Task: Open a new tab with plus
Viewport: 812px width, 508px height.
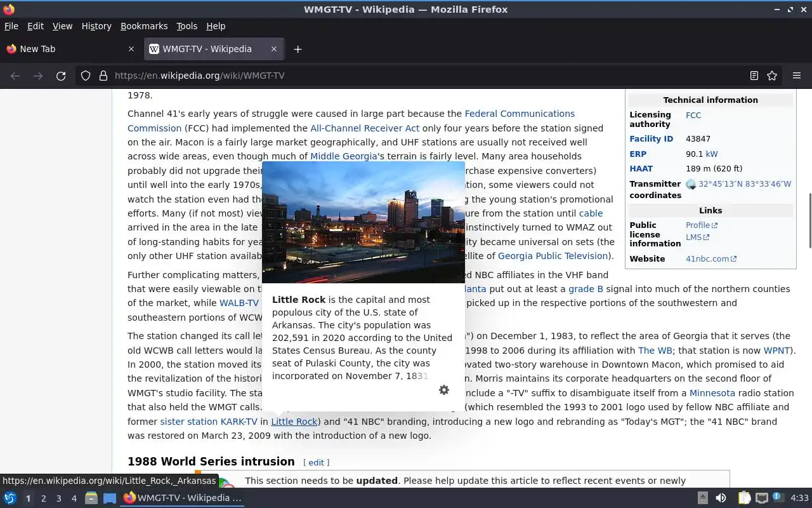Action: point(298,49)
